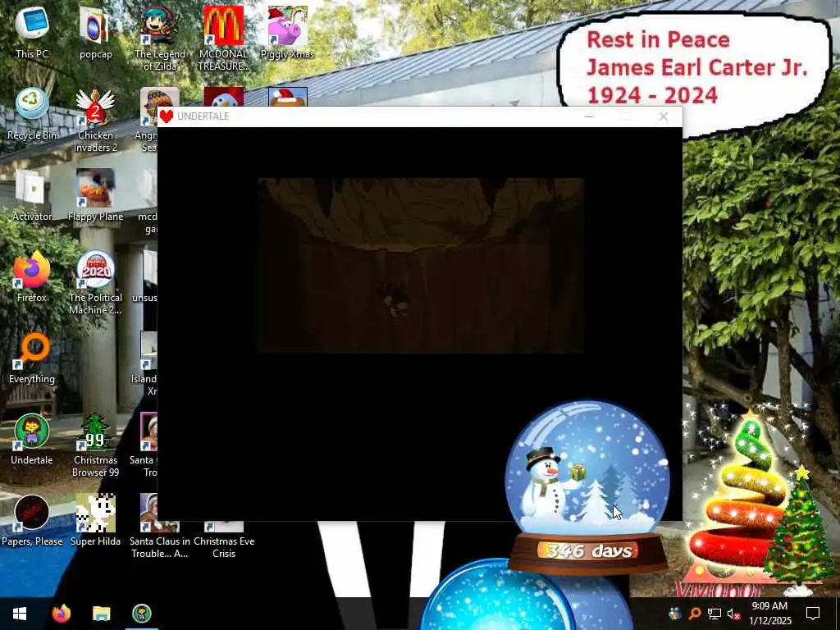Screen dimensions: 840x630
Task: Launch Chicken Invaders 2 shortcut
Action: tap(95, 120)
